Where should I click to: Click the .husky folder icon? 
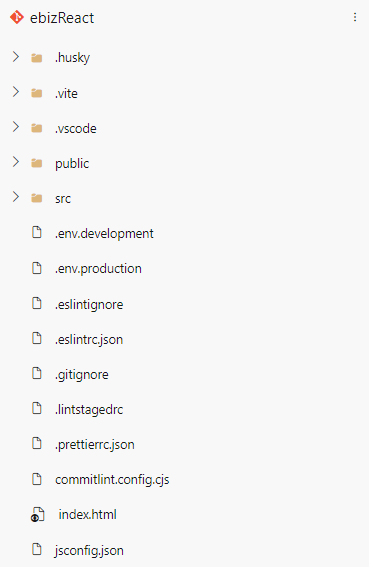(37, 58)
